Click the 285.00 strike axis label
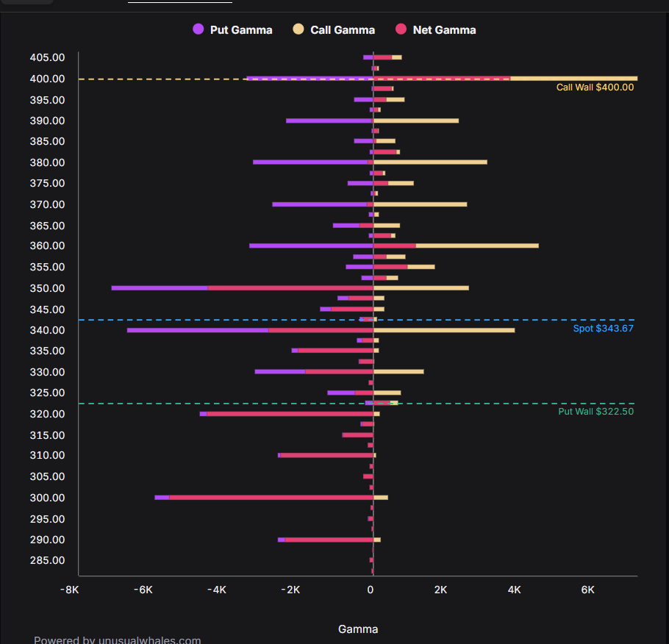669x644 pixels. (47, 560)
